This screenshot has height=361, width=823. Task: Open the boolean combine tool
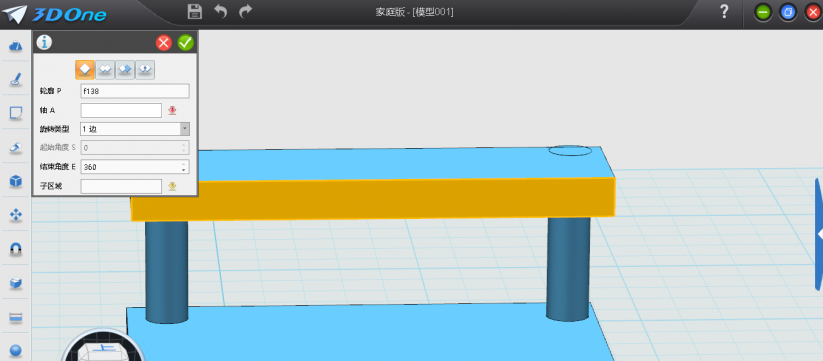pyautogui.click(x=16, y=283)
